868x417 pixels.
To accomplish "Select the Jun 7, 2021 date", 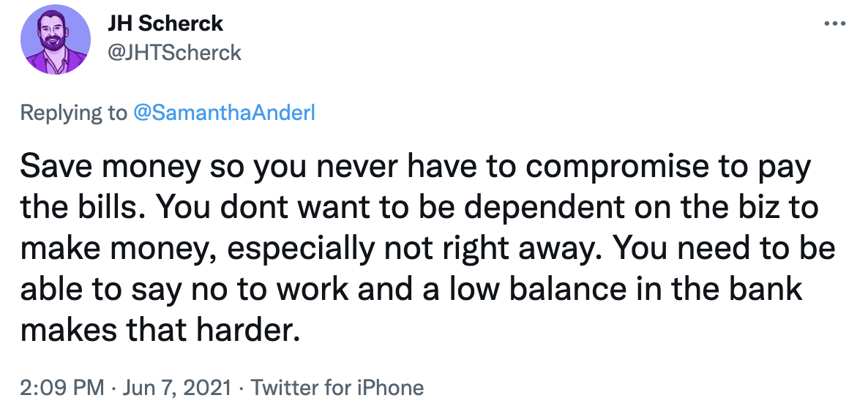I will [x=176, y=388].
